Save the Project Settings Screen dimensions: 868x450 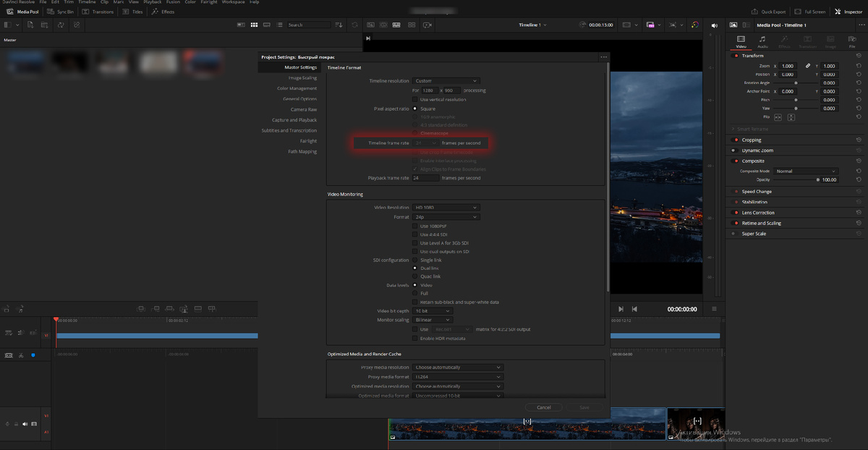[x=584, y=407]
